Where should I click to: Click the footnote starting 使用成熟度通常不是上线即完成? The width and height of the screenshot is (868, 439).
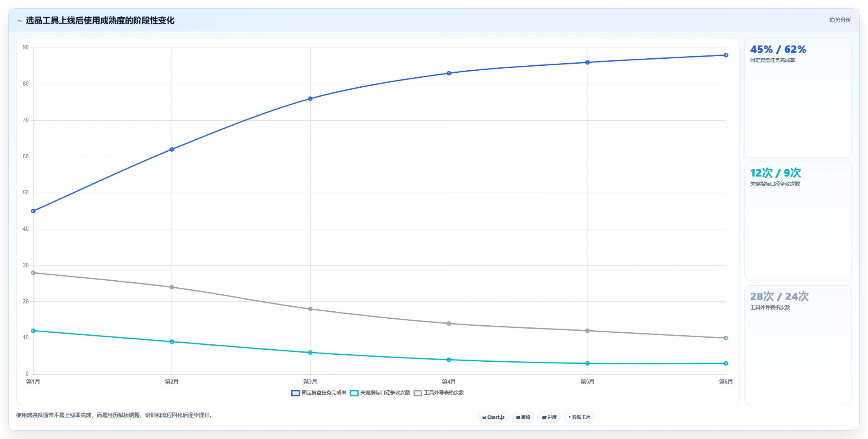(x=115, y=415)
